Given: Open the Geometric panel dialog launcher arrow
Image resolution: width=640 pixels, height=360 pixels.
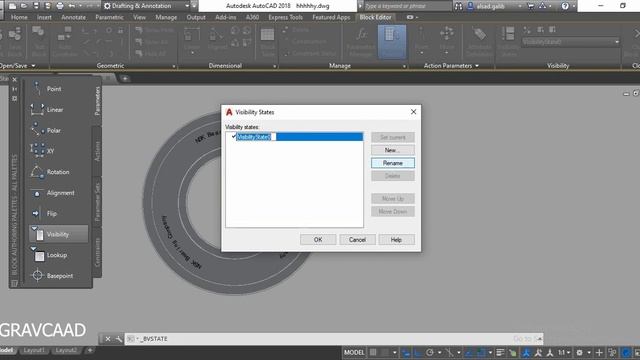Looking at the screenshot, I should tap(174, 66).
